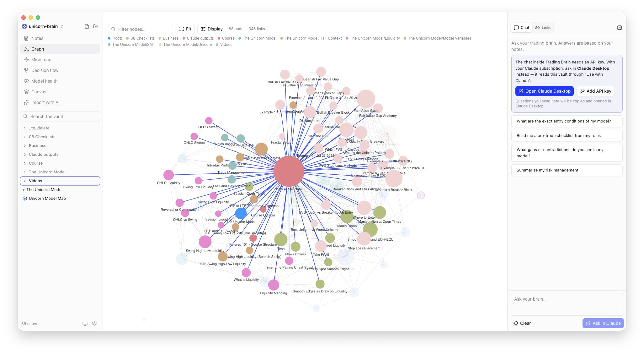The image size is (644, 354).
Task: Click the Videos legend color dot
Action: (x=217, y=45)
